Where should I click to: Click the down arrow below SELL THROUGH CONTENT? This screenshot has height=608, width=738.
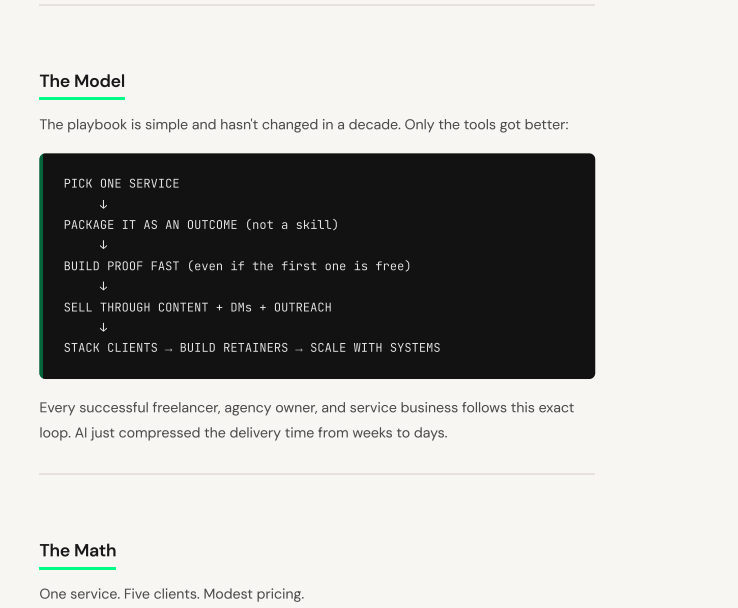click(104, 328)
